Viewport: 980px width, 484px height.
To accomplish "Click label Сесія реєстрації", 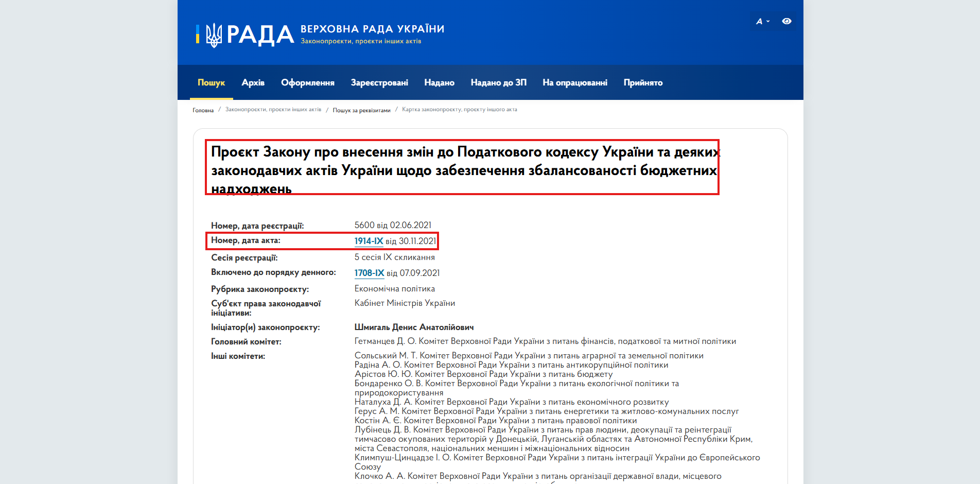I will (x=244, y=257).
